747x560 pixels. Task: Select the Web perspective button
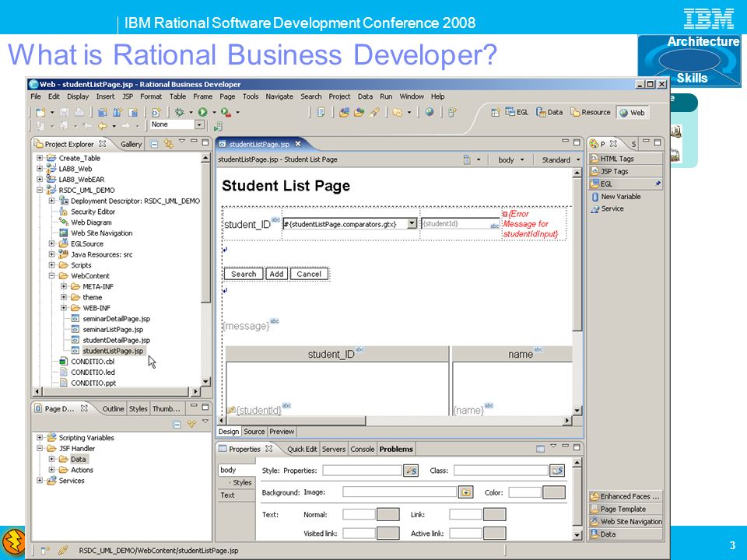click(632, 113)
